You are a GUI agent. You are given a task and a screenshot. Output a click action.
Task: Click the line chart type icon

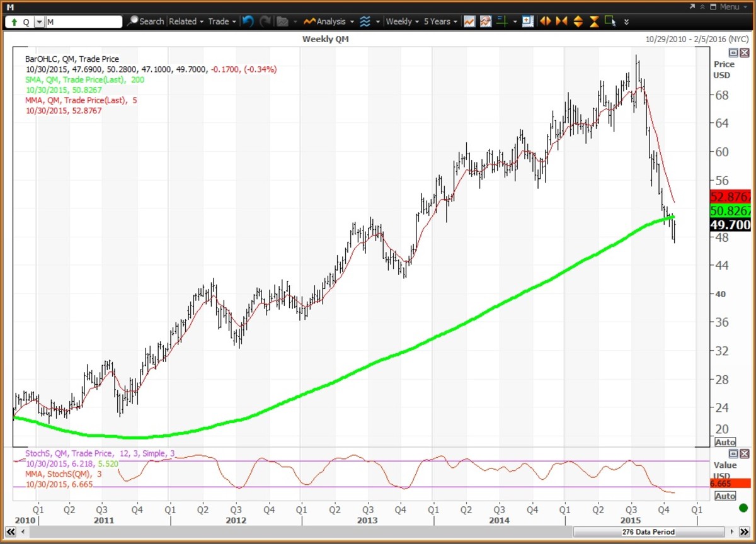tap(469, 21)
